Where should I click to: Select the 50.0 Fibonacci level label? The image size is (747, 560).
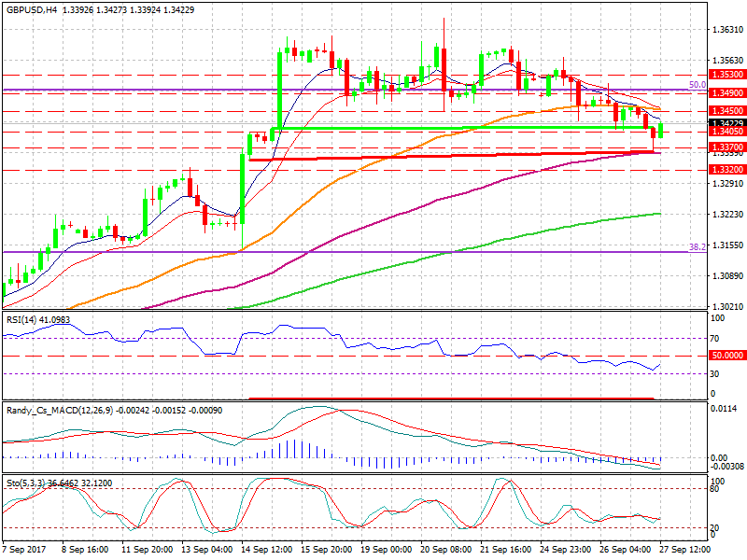tap(696, 85)
